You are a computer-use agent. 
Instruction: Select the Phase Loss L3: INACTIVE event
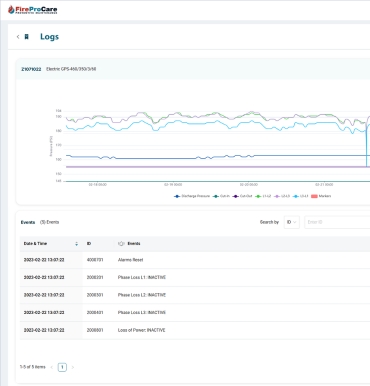point(142,313)
